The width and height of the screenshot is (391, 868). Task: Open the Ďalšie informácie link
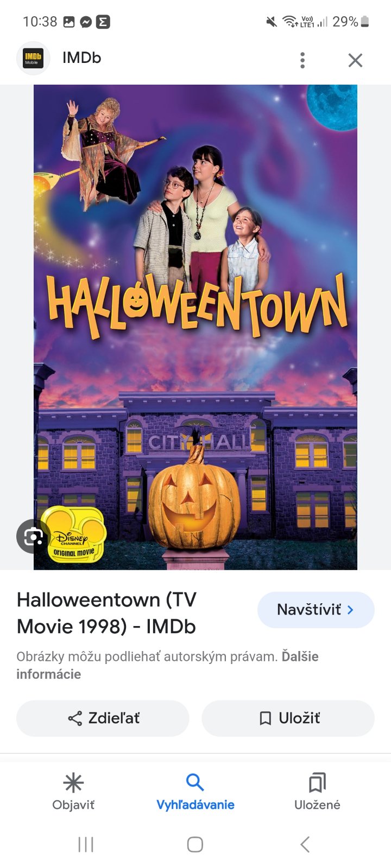[167, 665]
